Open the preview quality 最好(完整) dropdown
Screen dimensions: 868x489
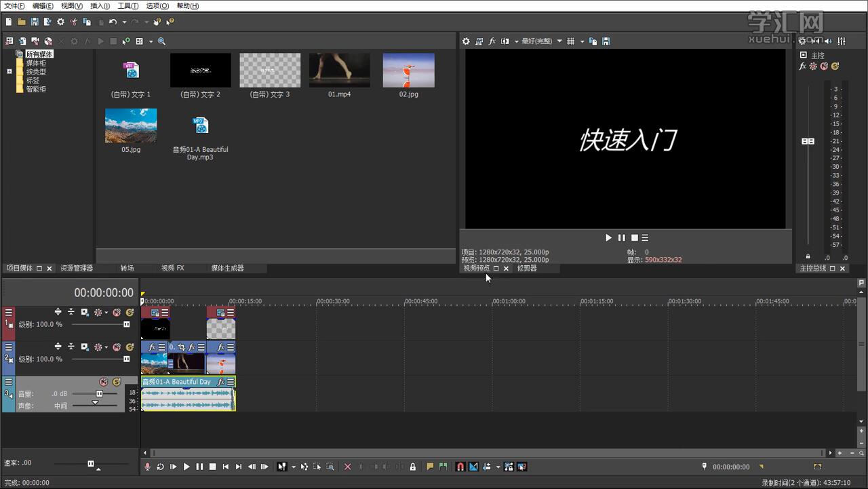pos(542,41)
